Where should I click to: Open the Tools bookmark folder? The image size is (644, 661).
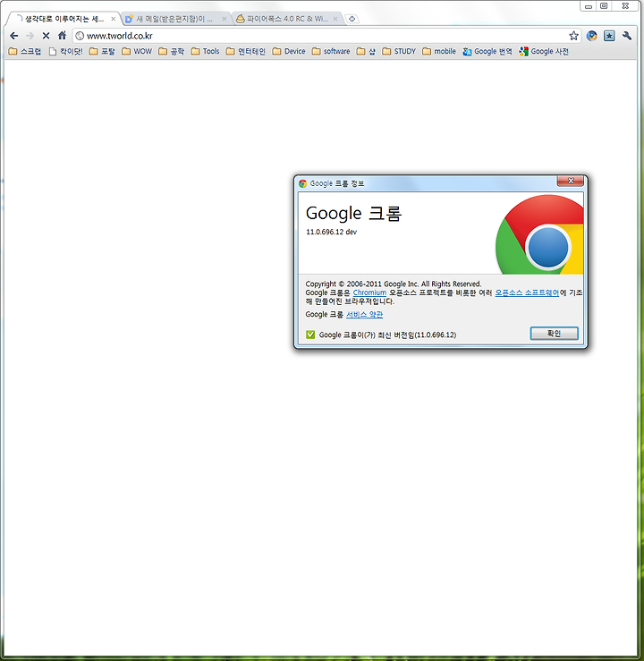pyautogui.click(x=205, y=51)
